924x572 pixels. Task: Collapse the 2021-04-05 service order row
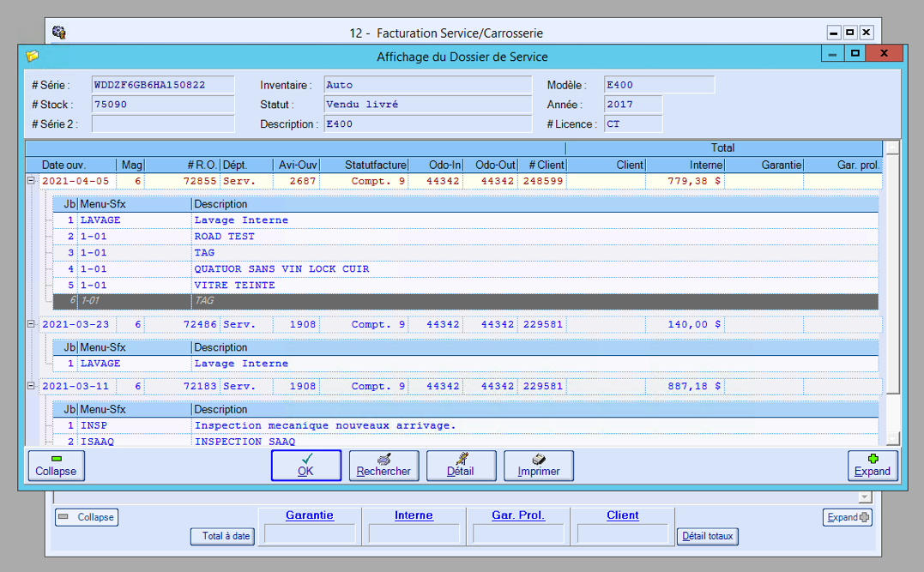point(31,181)
